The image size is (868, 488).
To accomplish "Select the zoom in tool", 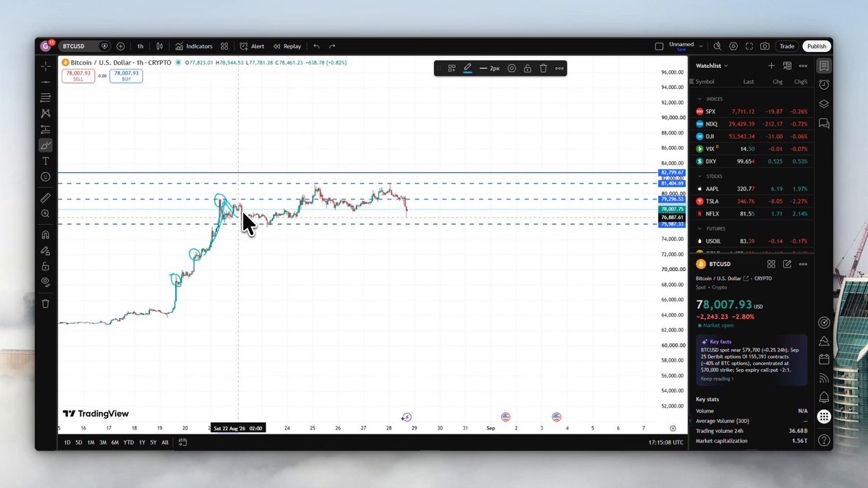I will click(x=46, y=214).
